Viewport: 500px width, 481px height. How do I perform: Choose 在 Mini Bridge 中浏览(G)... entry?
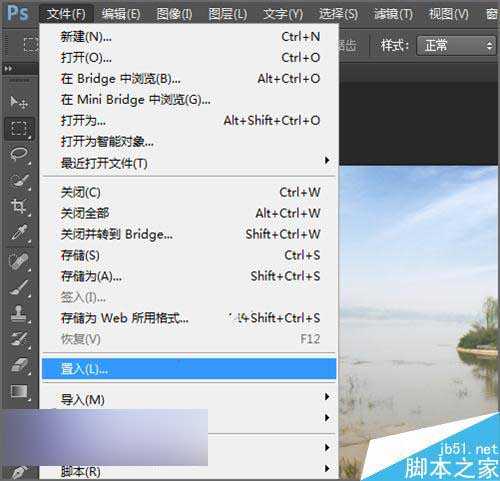click(x=190, y=99)
